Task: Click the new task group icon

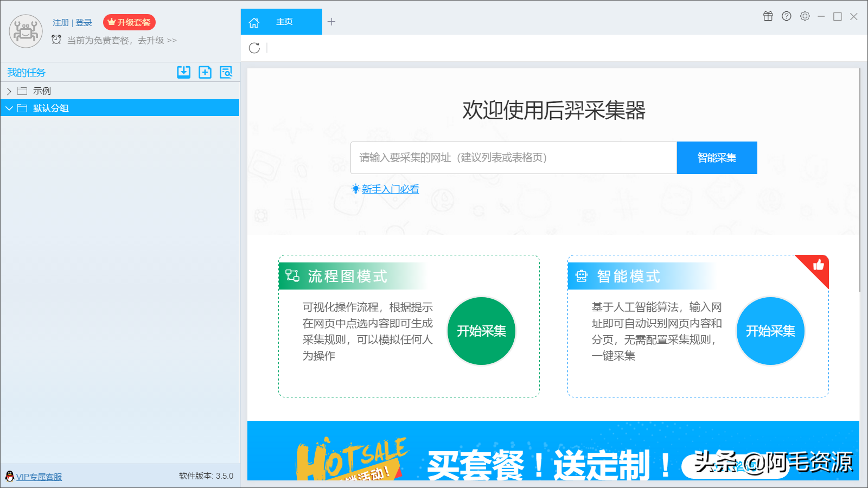Action: tap(205, 72)
